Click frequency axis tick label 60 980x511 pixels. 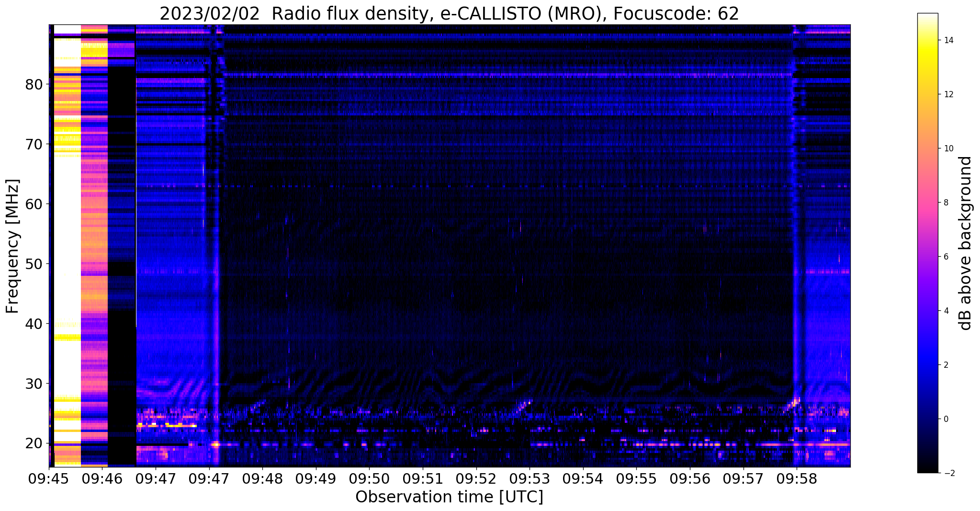tap(34, 204)
